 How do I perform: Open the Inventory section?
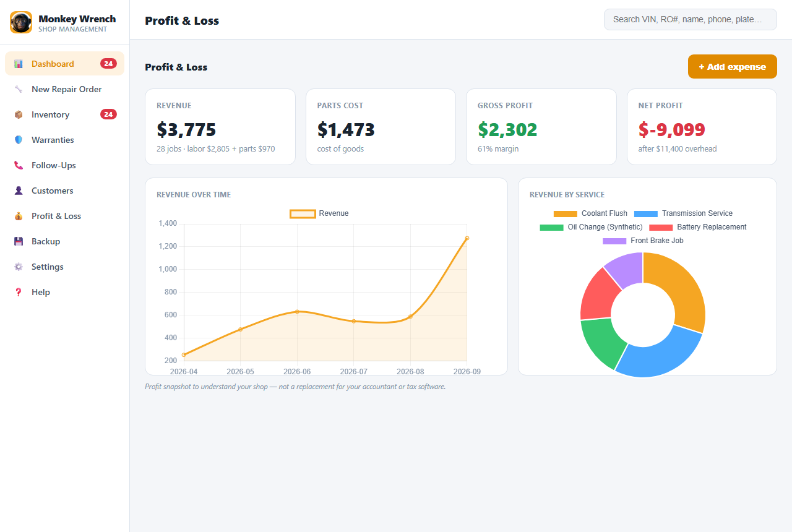[x=64, y=114]
